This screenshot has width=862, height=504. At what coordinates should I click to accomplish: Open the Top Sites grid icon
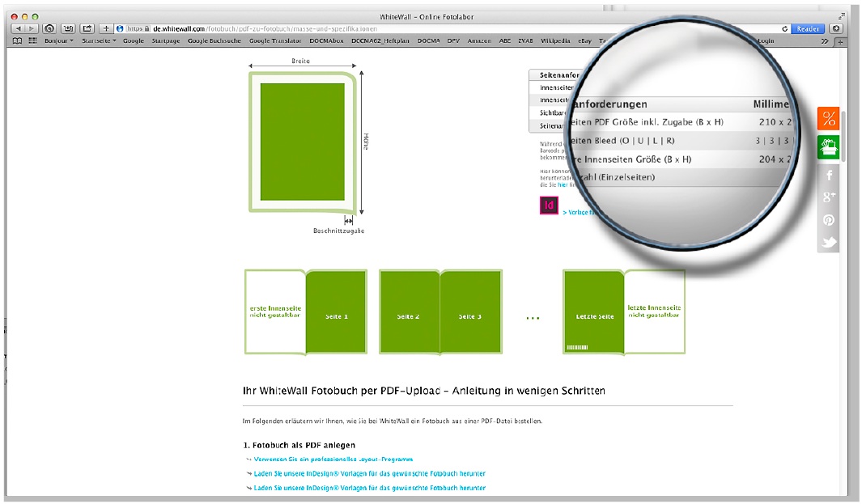tap(33, 40)
